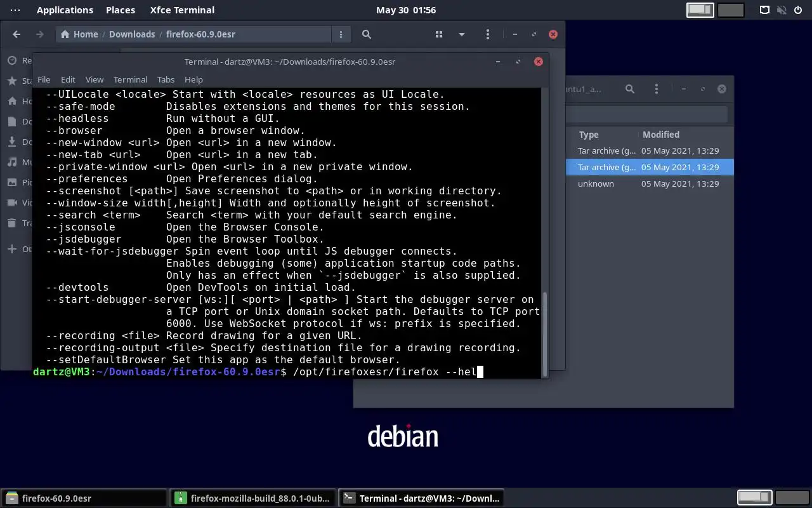
Task: Switch to second workspace in bottom panel
Action: (792, 497)
